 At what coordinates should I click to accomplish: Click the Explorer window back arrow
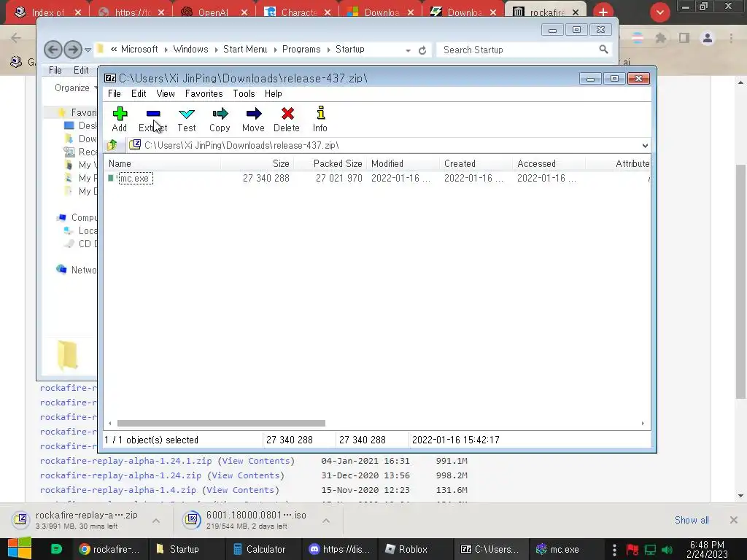(53, 50)
